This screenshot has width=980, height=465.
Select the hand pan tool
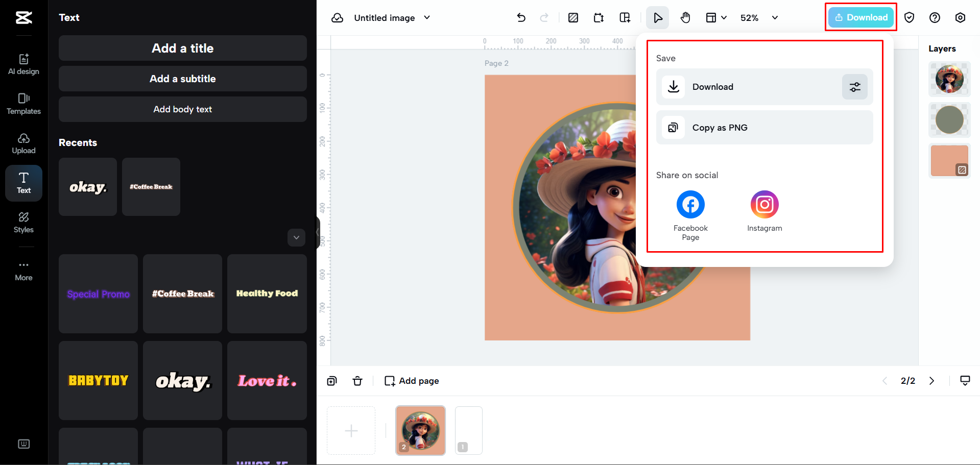click(685, 18)
